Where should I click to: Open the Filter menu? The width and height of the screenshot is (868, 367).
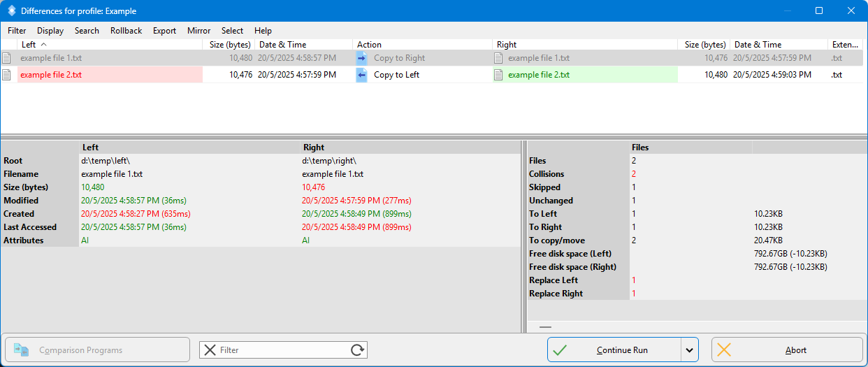(17, 31)
